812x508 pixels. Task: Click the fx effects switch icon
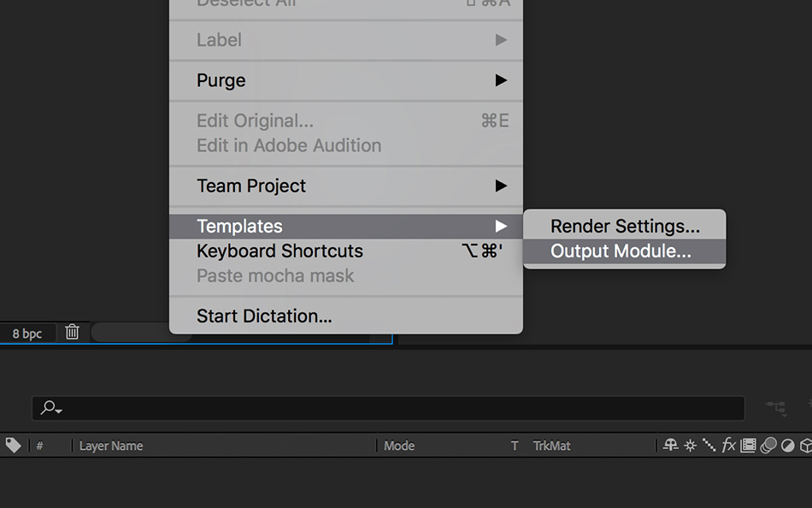point(729,445)
